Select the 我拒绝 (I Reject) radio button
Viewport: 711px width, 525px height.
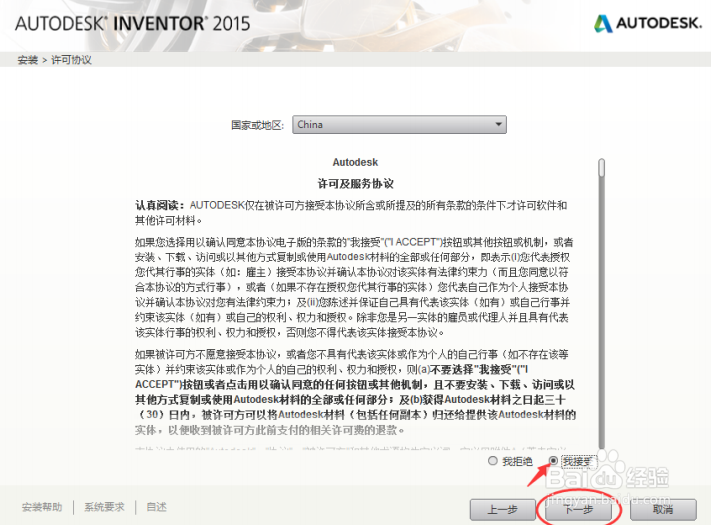tap(493, 461)
